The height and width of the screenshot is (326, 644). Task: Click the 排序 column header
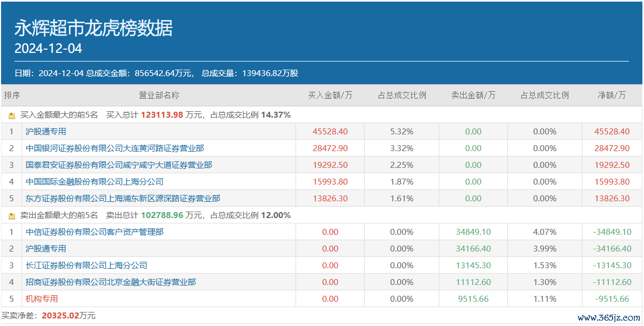[x=12, y=96]
